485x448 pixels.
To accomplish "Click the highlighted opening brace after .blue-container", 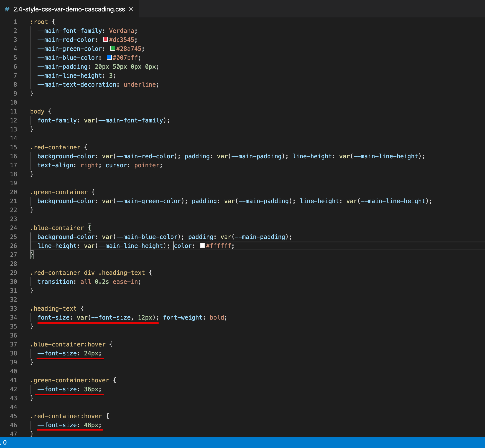I will [x=90, y=228].
